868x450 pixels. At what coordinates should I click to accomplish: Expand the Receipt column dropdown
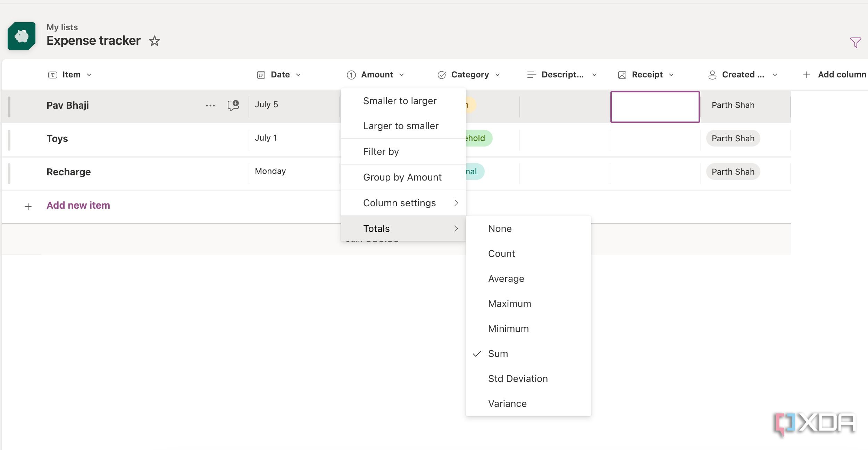(x=671, y=75)
